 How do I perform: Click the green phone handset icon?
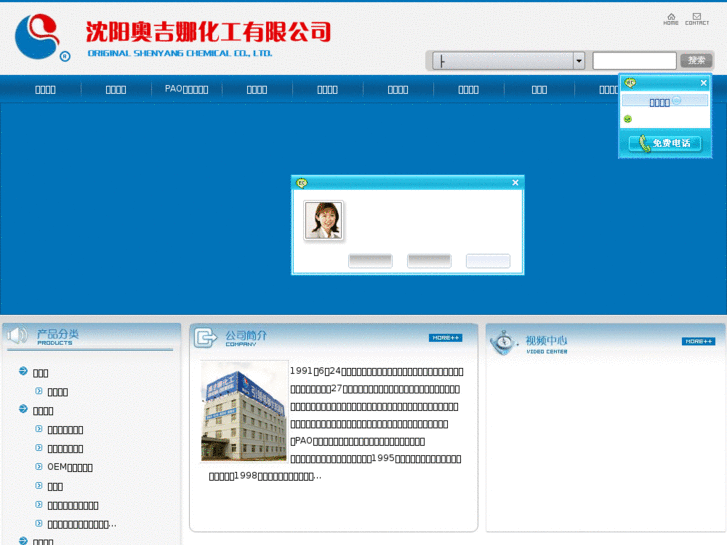[644, 143]
